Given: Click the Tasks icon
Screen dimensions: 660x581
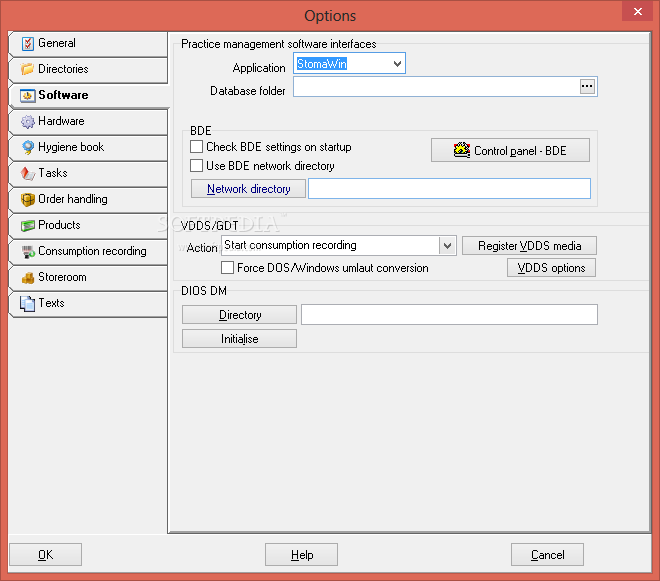Looking at the screenshot, I should pyautogui.click(x=28, y=173).
